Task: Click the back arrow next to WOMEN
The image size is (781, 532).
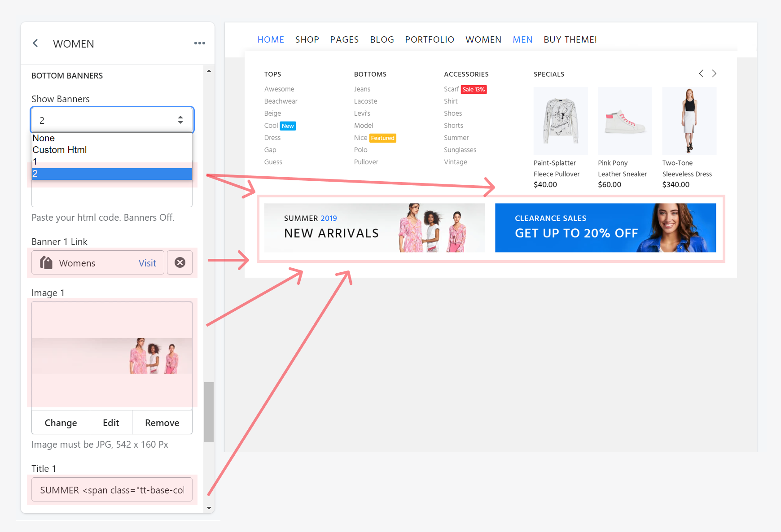Action: pos(35,43)
